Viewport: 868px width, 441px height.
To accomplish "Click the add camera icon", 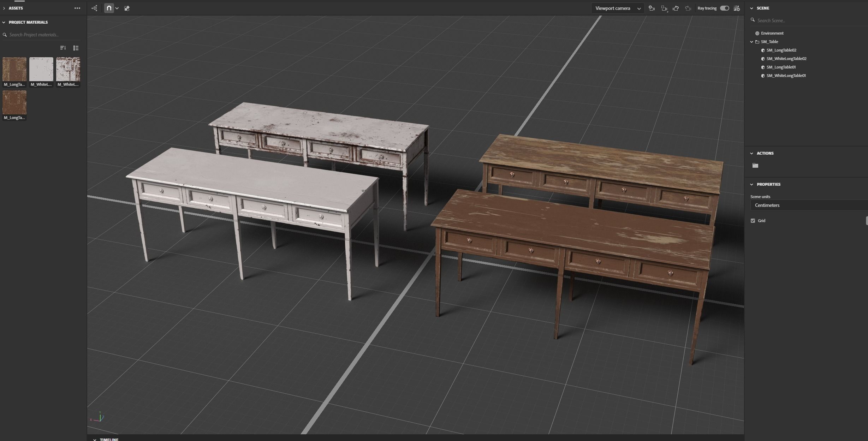I will pyautogui.click(x=652, y=8).
